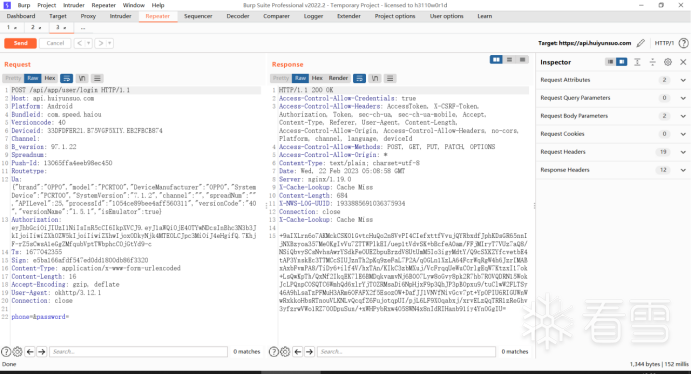Viewport: 692px width, 374px height.
Task: Expand Request Attributes section
Action: (x=613, y=80)
